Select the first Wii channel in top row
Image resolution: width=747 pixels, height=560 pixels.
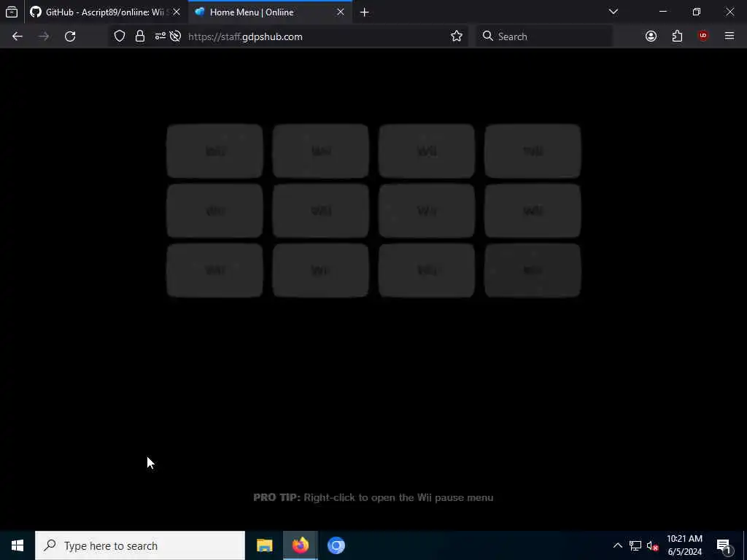(214, 151)
